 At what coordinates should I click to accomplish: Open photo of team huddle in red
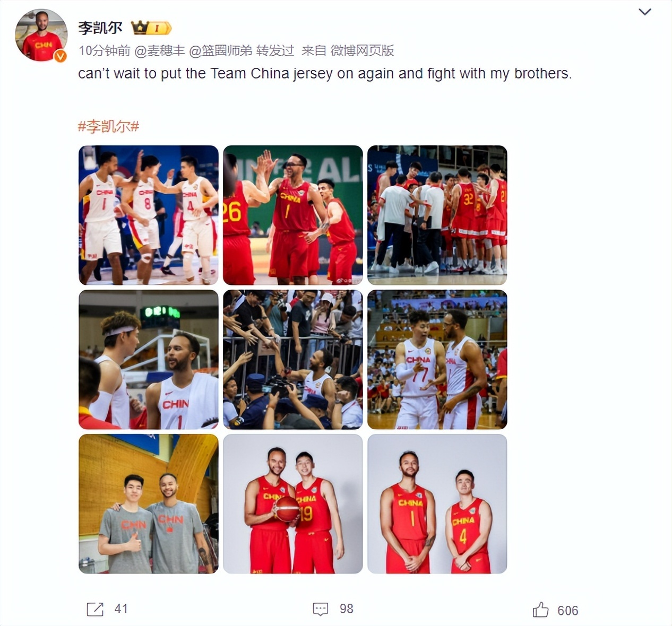[437, 215]
